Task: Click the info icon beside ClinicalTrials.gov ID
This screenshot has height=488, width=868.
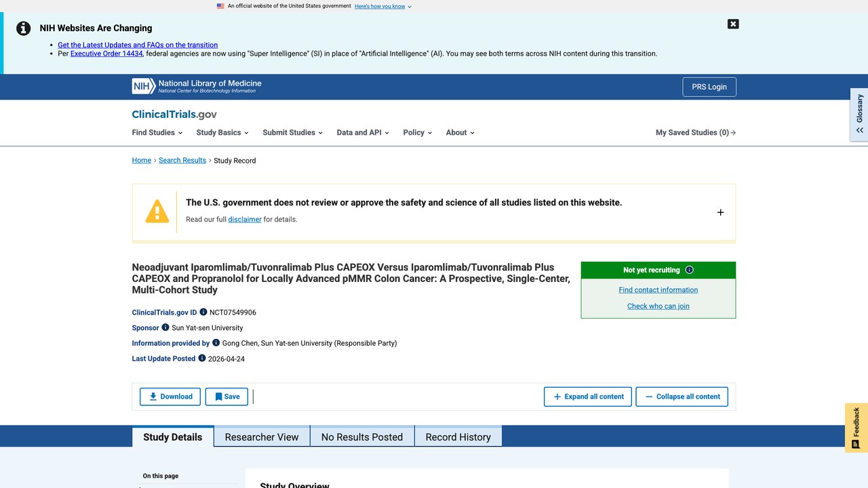Action: 203,312
